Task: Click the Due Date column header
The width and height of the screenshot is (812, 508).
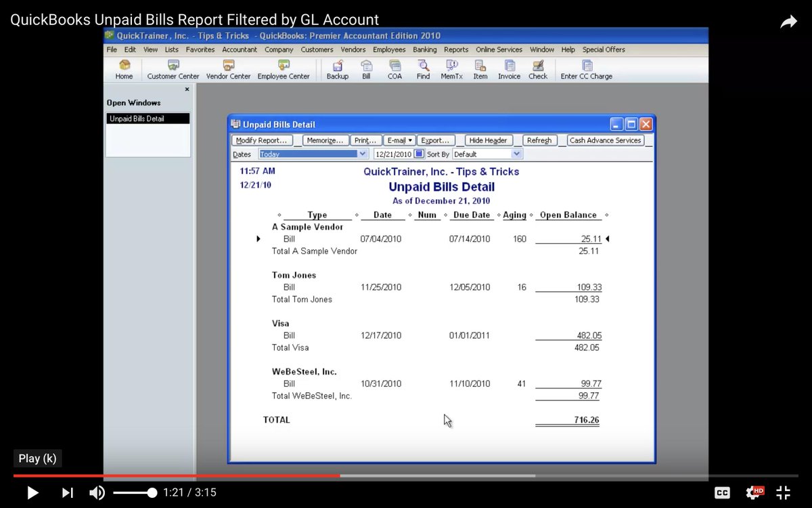Action: click(x=471, y=215)
